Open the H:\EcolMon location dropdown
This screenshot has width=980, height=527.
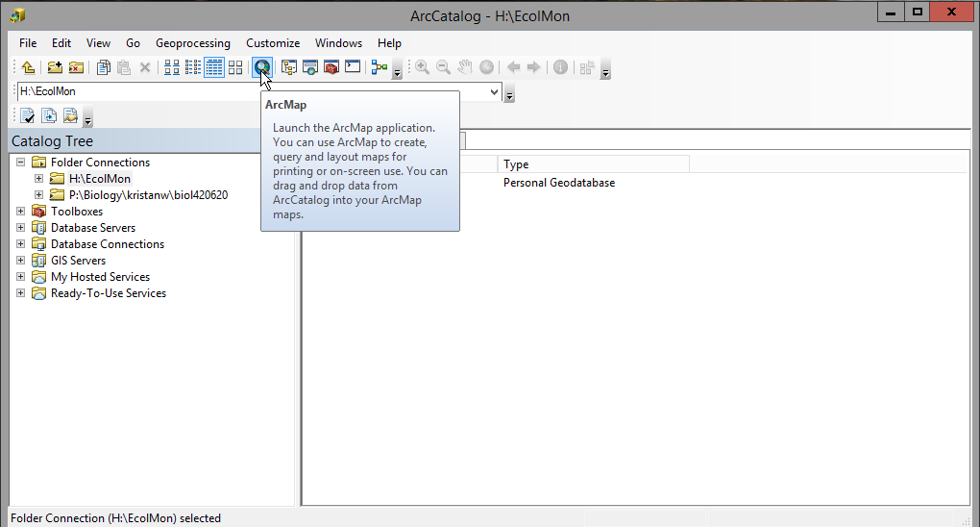point(494,92)
